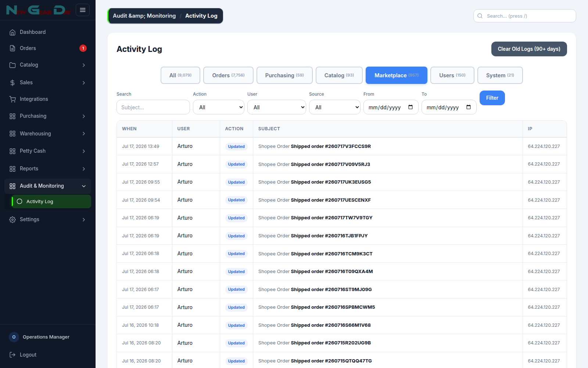
Task: Click the Integrations shopping cart icon
Action: (12, 99)
